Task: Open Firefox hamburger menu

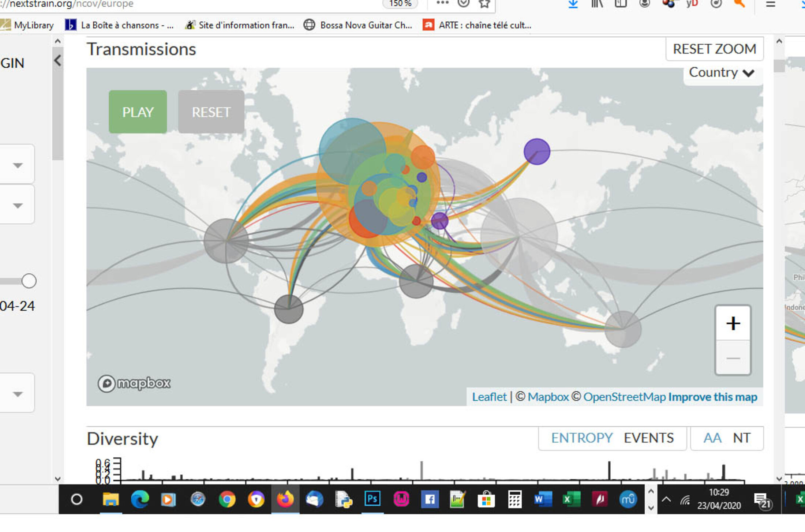Action: [770, 4]
